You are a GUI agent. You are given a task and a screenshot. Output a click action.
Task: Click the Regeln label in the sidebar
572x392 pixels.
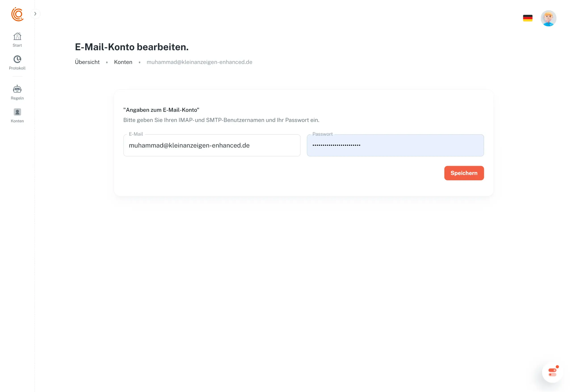click(17, 98)
